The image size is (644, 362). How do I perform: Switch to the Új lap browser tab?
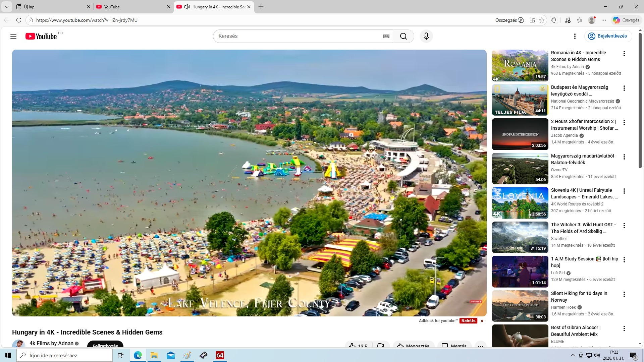tap(50, 7)
